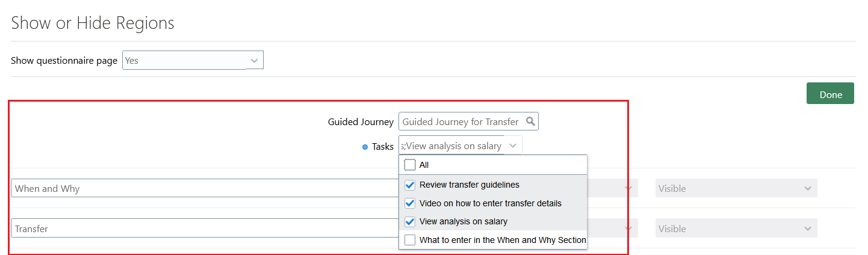This screenshot has height=255, width=868.
Task: Click the Tasks selected values text box
Action: [451, 146]
